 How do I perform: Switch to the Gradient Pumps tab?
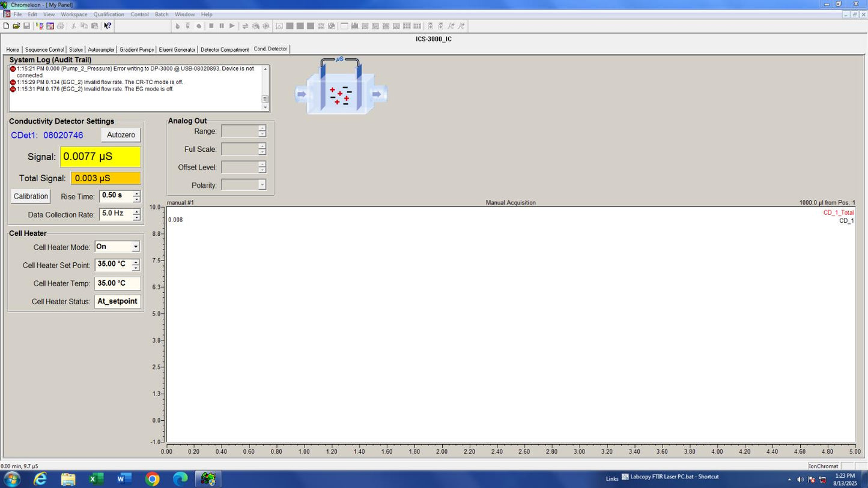tap(136, 50)
